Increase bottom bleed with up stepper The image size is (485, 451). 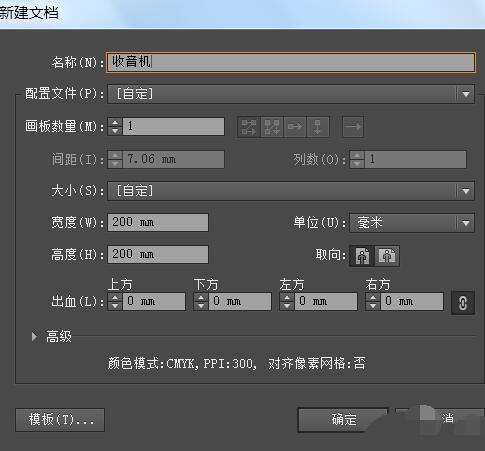[x=201, y=297]
